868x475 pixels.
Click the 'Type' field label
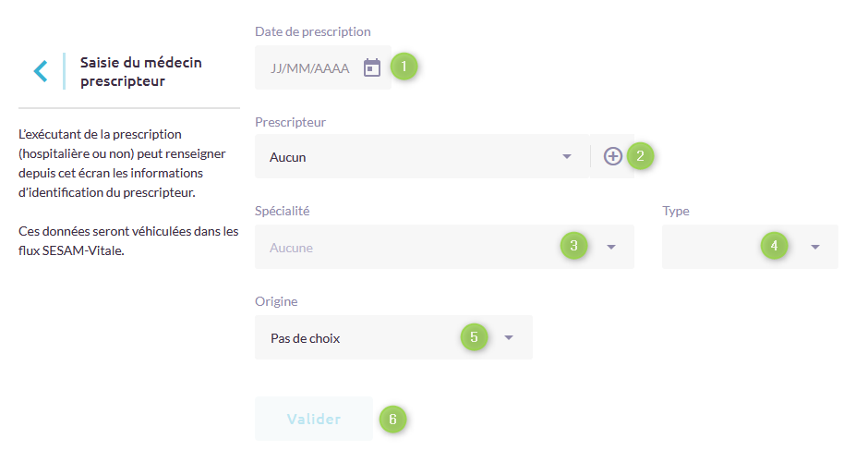(x=676, y=211)
